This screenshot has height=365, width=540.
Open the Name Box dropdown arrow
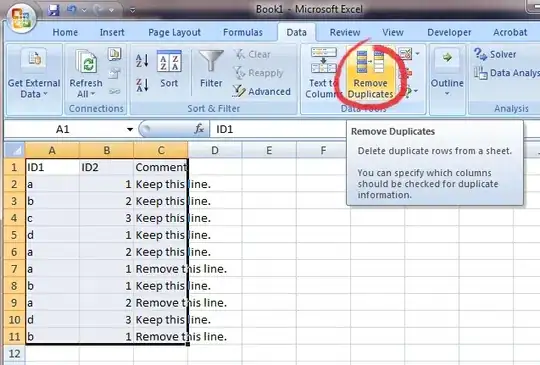130,129
